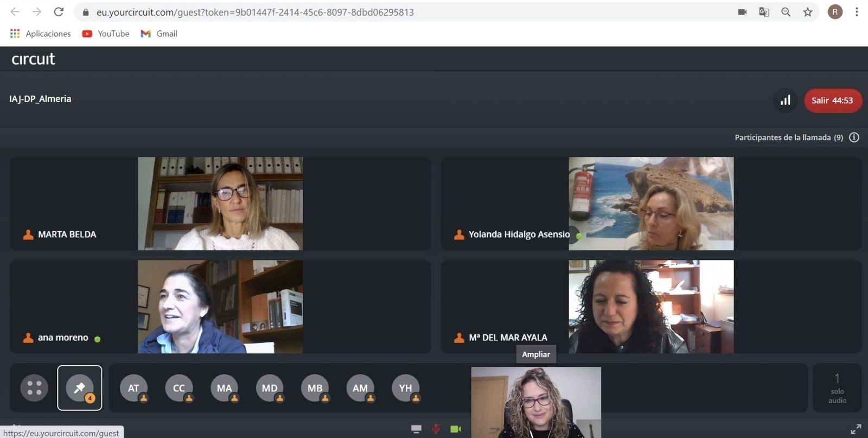The width and height of the screenshot is (868, 438).
Task: Click Participantes de la llamada (9)
Action: click(x=789, y=137)
